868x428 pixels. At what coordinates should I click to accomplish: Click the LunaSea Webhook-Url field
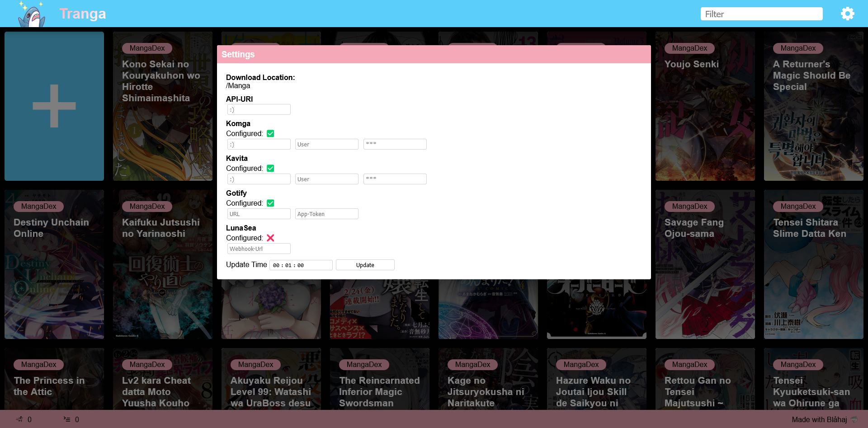click(x=259, y=249)
